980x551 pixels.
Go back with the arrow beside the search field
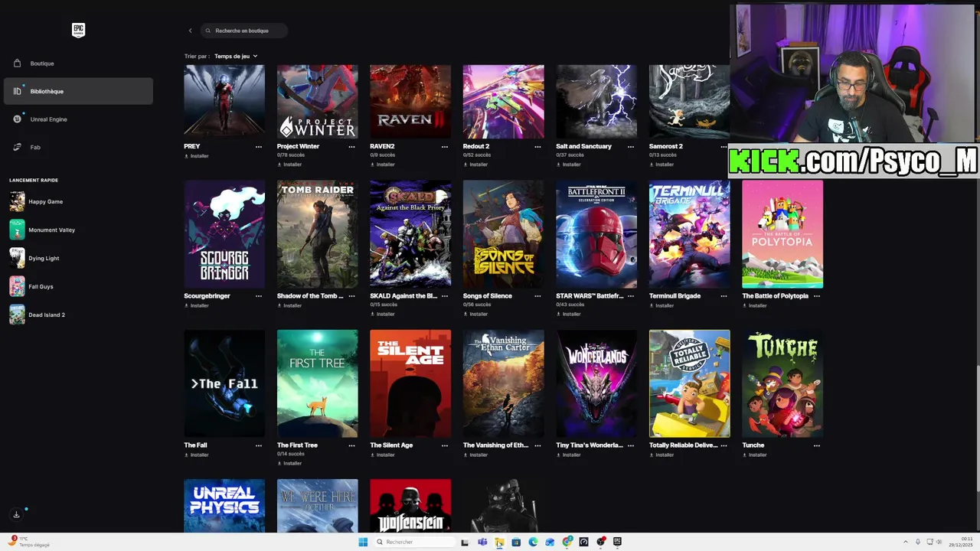tap(190, 31)
